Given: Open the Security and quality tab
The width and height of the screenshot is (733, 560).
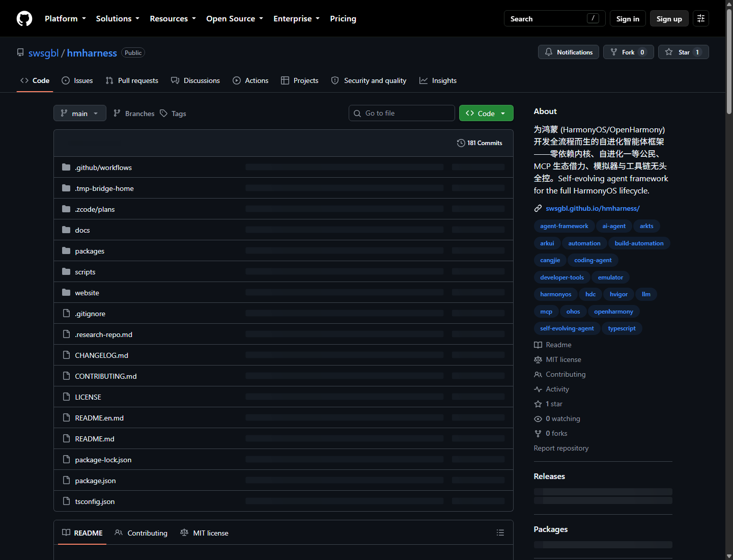Looking at the screenshot, I should tap(369, 80).
